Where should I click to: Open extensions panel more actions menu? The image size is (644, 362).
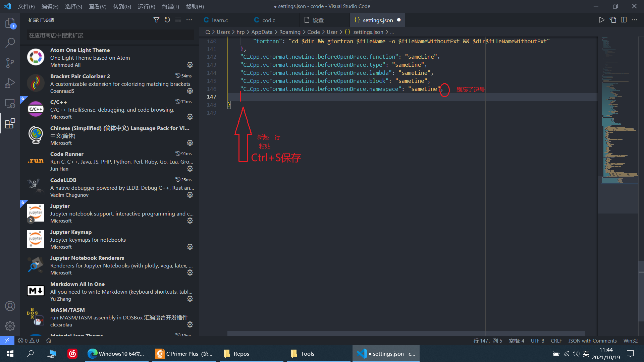pyautogui.click(x=189, y=20)
